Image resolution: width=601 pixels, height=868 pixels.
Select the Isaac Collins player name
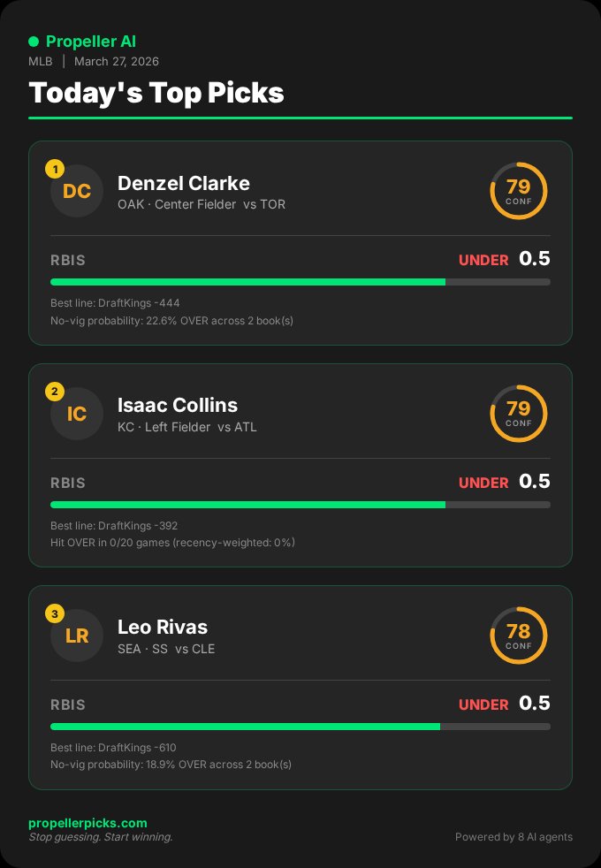tap(178, 405)
